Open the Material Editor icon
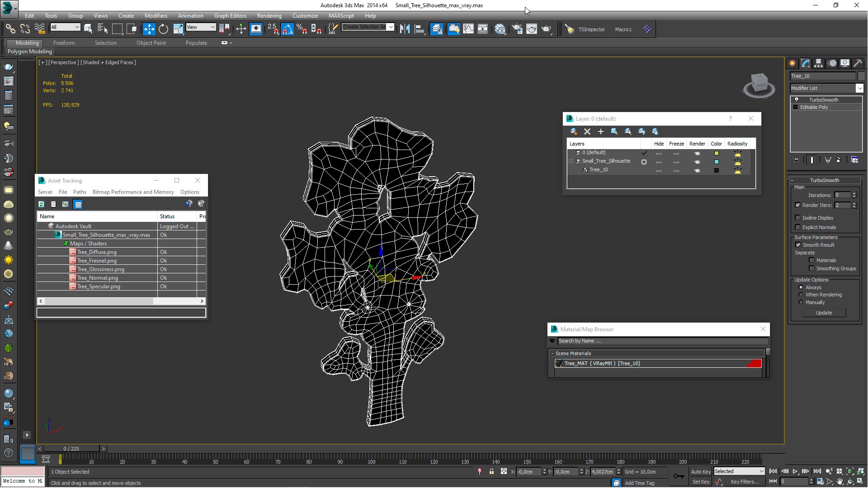The image size is (868, 488). click(500, 29)
